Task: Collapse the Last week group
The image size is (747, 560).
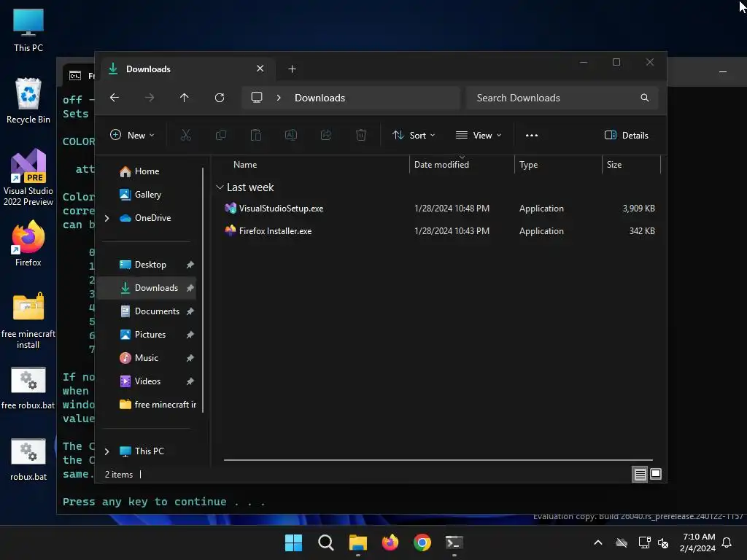Action: (x=220, y=187)
